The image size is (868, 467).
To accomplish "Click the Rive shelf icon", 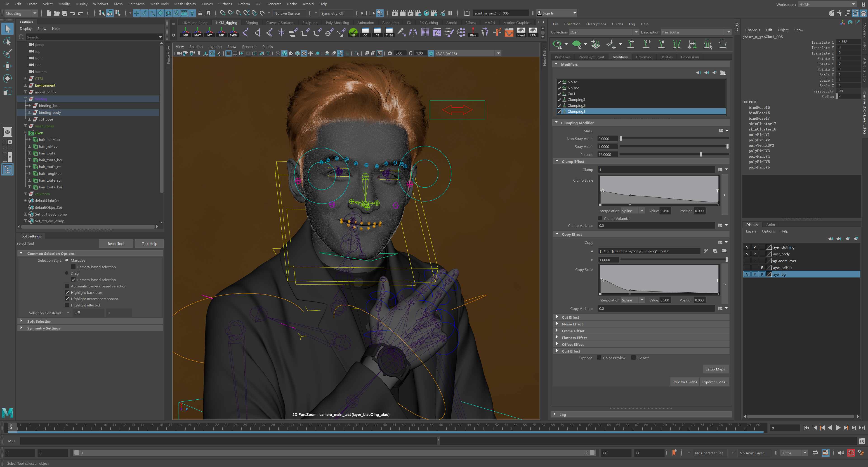I will 473,32.
